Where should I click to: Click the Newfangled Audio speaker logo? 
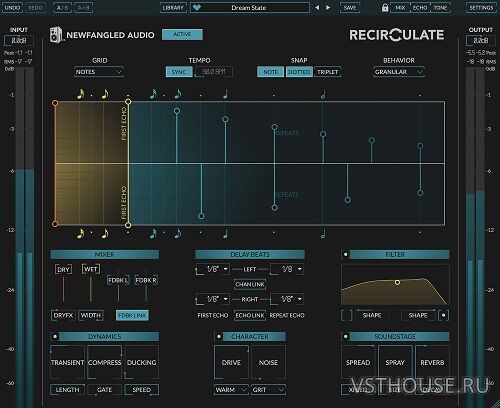pyautogui.click(x=56, y=35)
